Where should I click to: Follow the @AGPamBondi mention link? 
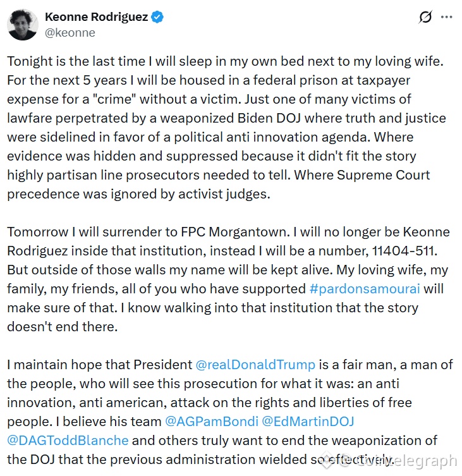click(212, 422)
